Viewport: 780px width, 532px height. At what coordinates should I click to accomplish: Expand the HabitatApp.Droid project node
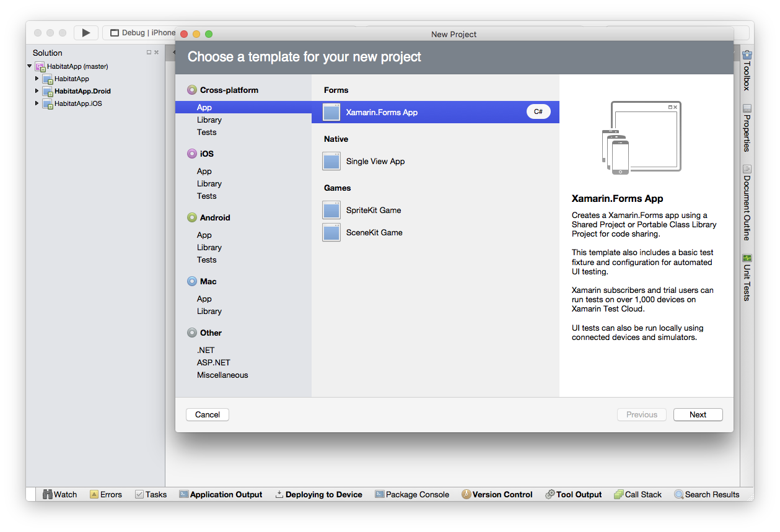coord(37,91)
